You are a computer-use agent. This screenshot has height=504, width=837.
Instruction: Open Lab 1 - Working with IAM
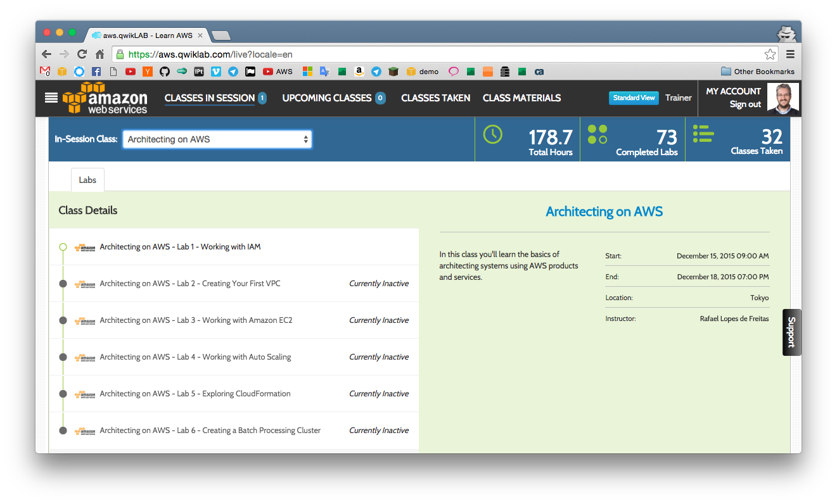(180, 247)
